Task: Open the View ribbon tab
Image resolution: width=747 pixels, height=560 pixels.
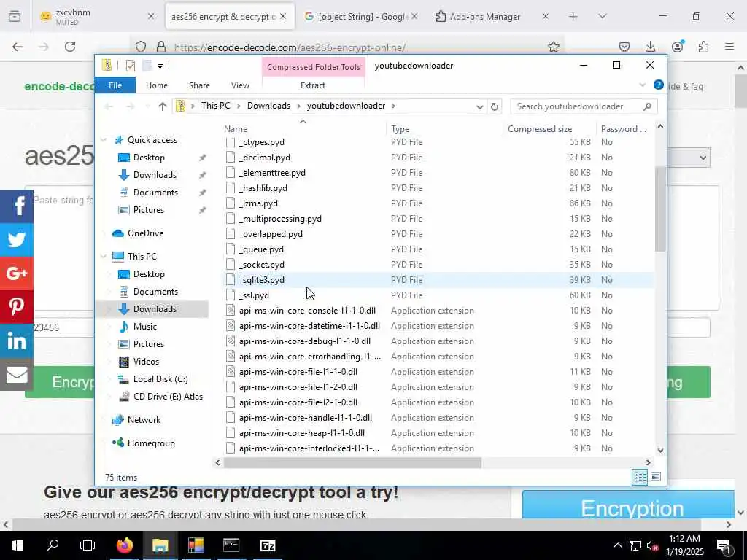Action: [x=240, y=85]
